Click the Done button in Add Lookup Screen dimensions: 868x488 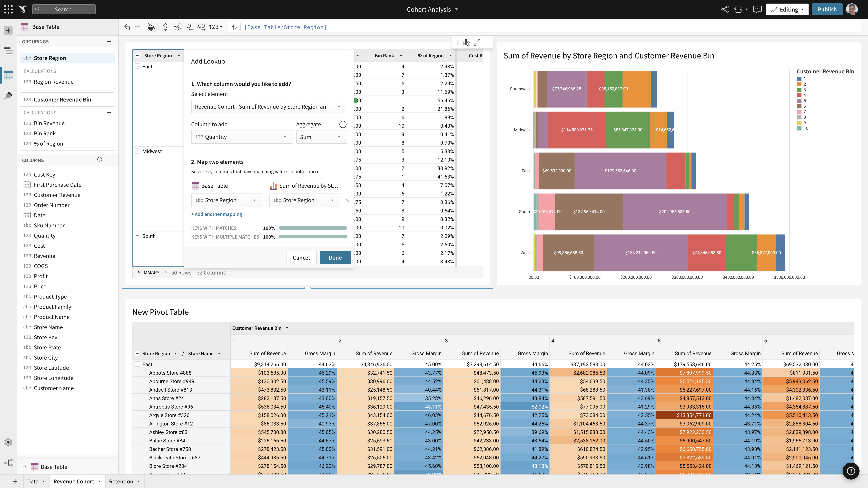tap(335, 257)
